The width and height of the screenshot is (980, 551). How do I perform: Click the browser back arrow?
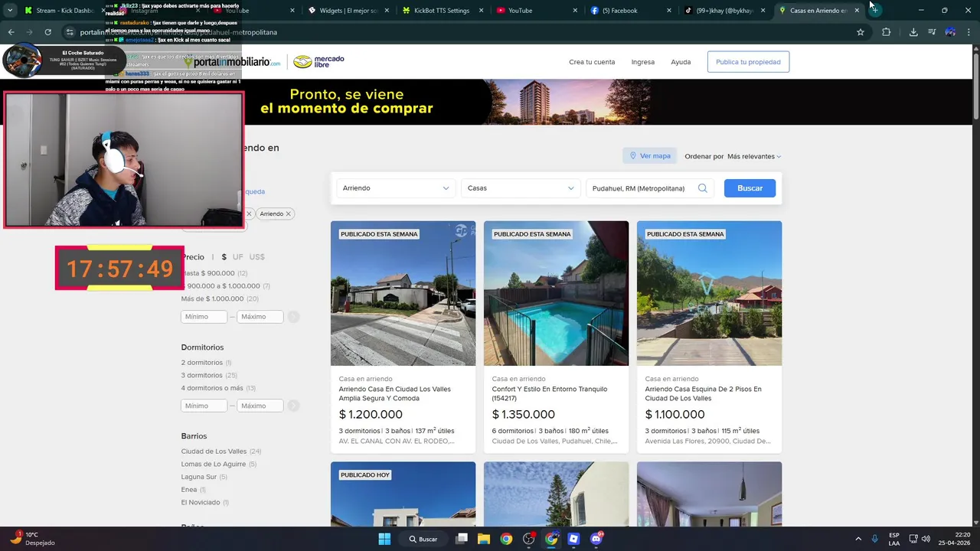click(11, 32)
